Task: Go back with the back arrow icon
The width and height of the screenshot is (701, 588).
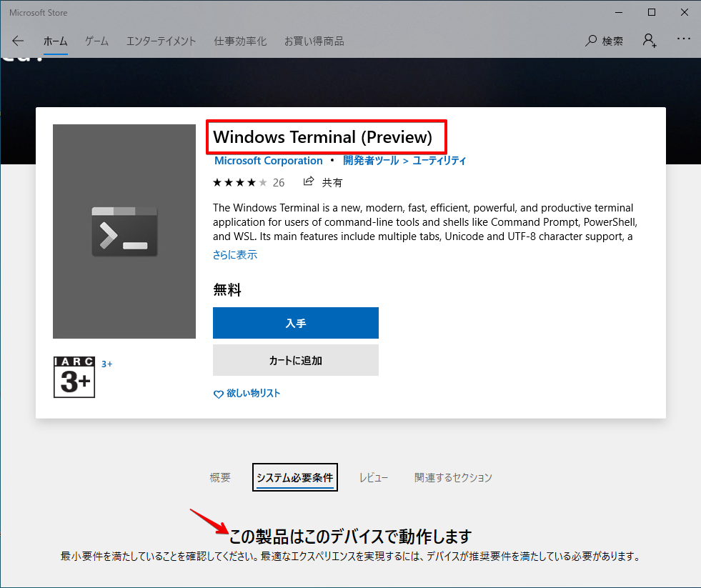Action: (x=18, y=41)
